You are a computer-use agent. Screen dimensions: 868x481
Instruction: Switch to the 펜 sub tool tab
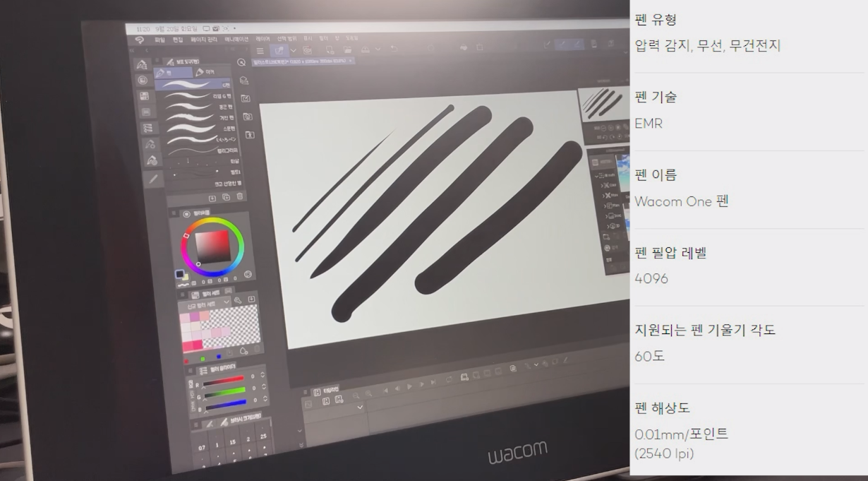(x=171, y=73)
